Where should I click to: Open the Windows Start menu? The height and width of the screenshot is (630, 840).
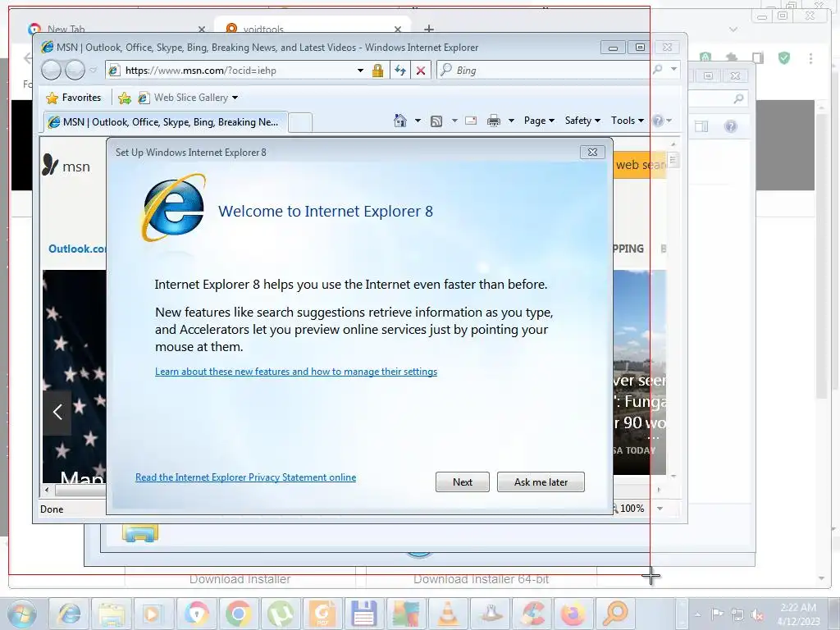(x=21, y=614)
